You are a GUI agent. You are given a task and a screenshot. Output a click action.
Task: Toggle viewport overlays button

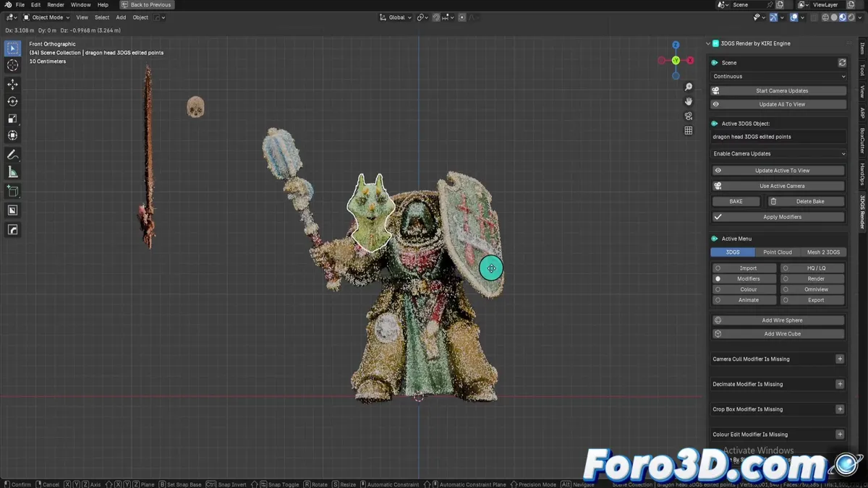(793, 17)
